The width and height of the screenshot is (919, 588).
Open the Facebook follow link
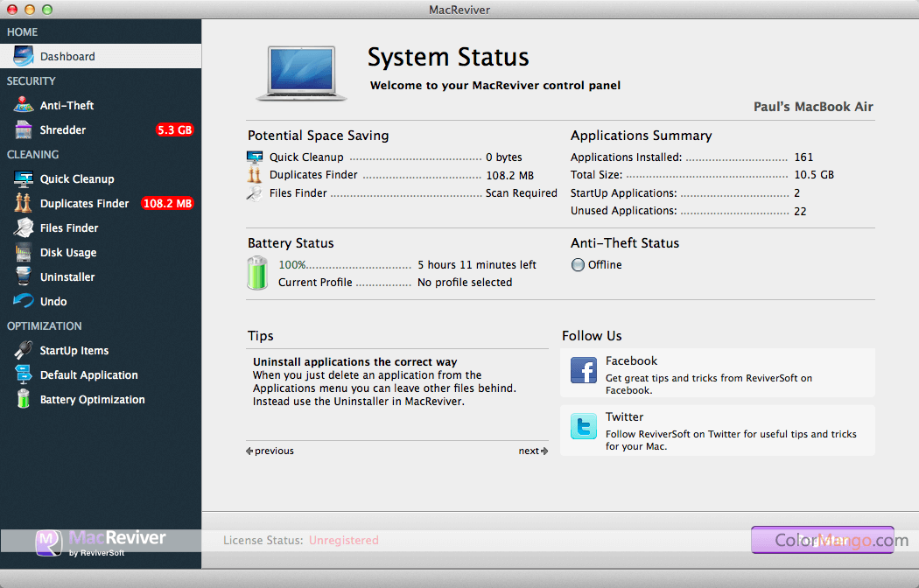718,373
